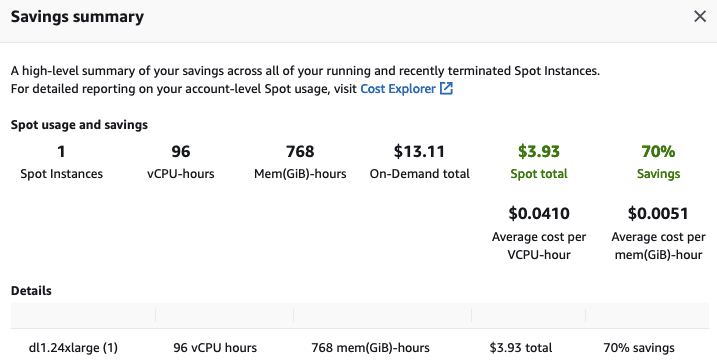The image size is (717, 361).
Task: Click the 768 mem(GiB)-hours table cell
Action: click(370, 348)
